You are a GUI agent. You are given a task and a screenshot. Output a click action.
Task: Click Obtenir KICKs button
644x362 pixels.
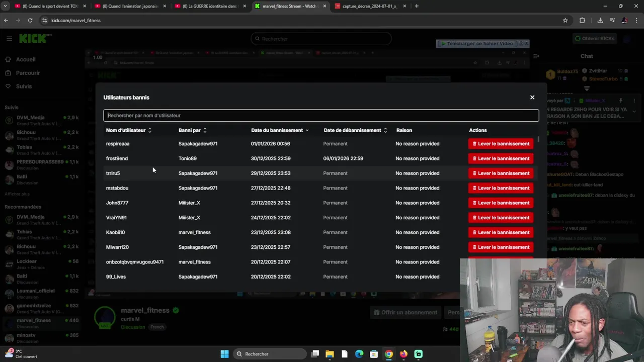pos(595,39)
